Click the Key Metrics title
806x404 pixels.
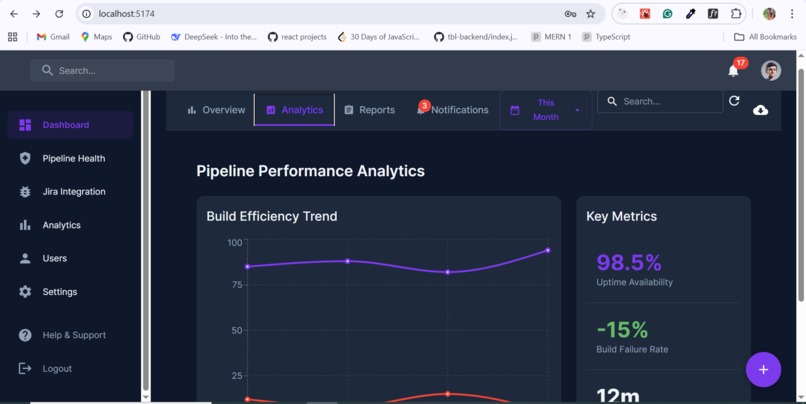point(621,216)
